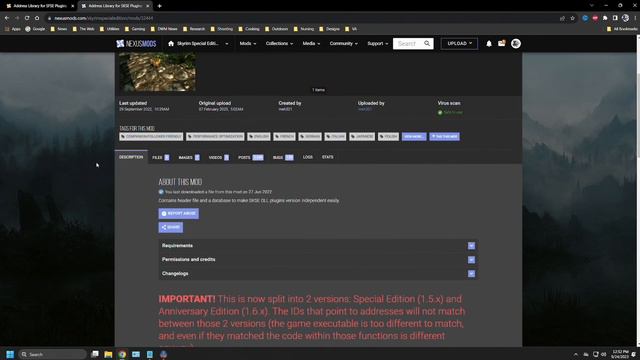Screen dimensions: 640x360
Task: Open the user profile avatar menu
Action: point(516,44)
